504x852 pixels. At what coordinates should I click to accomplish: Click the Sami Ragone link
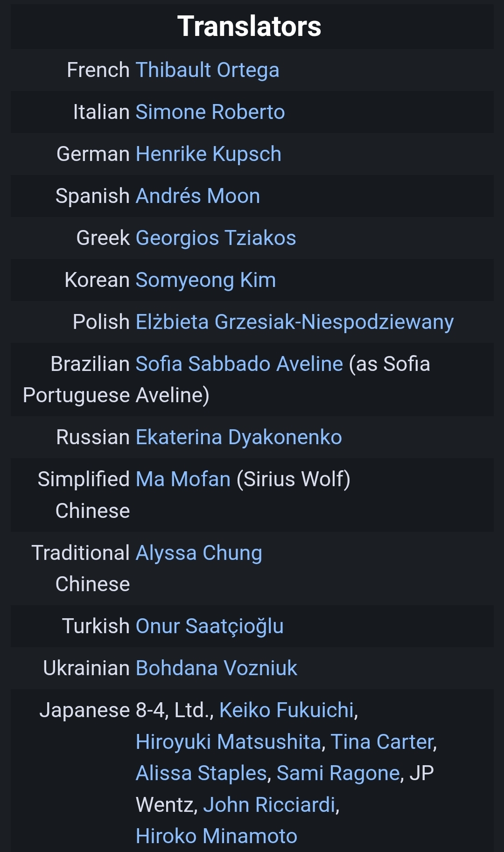pos(338,773)
